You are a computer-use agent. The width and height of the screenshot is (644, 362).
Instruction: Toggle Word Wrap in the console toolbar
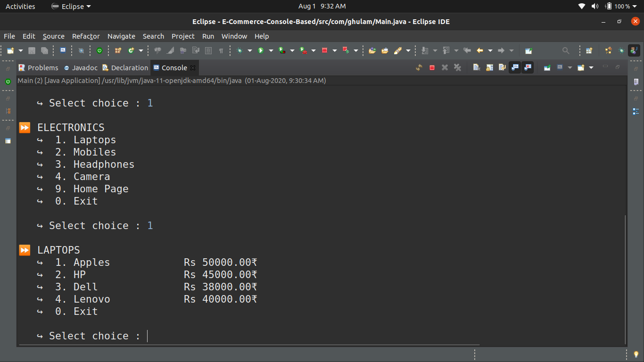[502, 68]
